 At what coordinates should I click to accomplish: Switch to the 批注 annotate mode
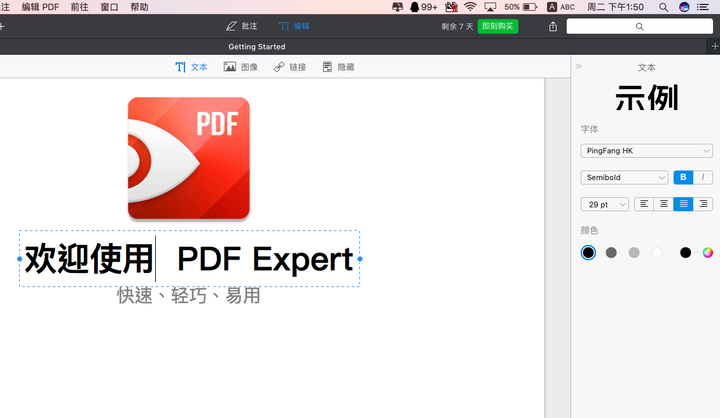242,26
